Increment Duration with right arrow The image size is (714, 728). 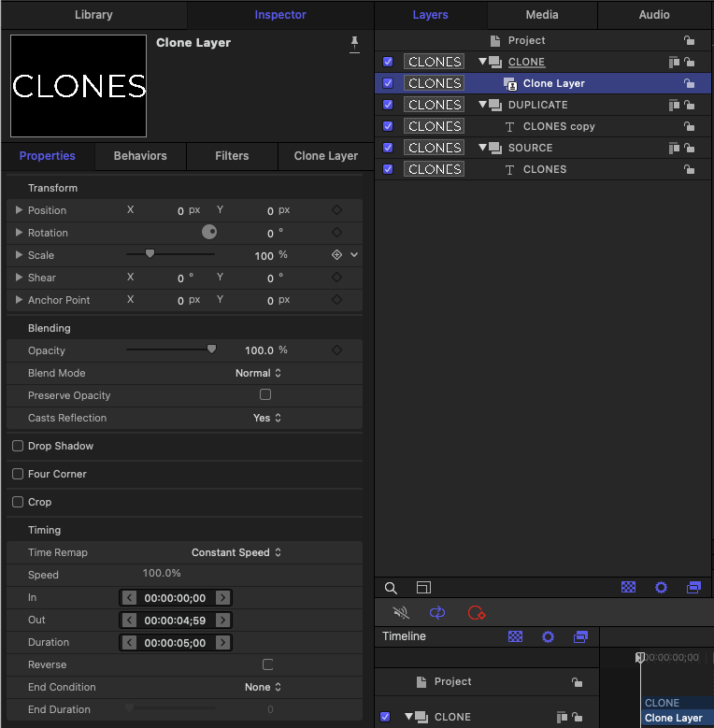tap(223, 643)
